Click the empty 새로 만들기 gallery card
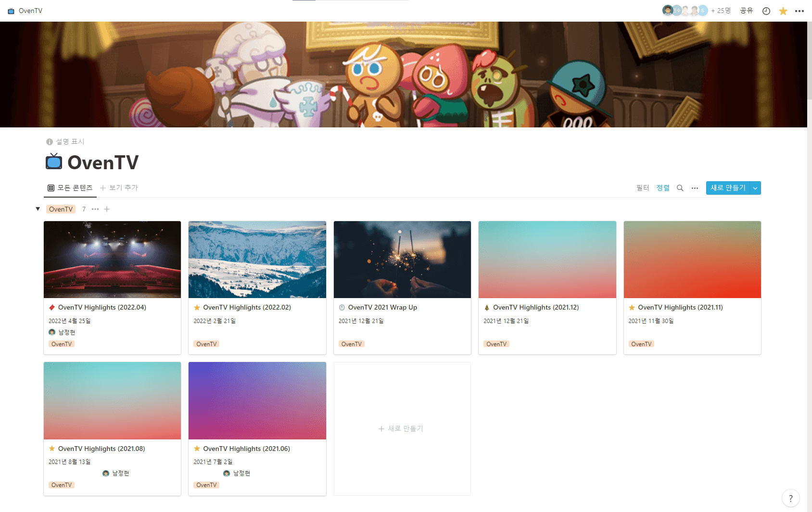 (402, 429)
